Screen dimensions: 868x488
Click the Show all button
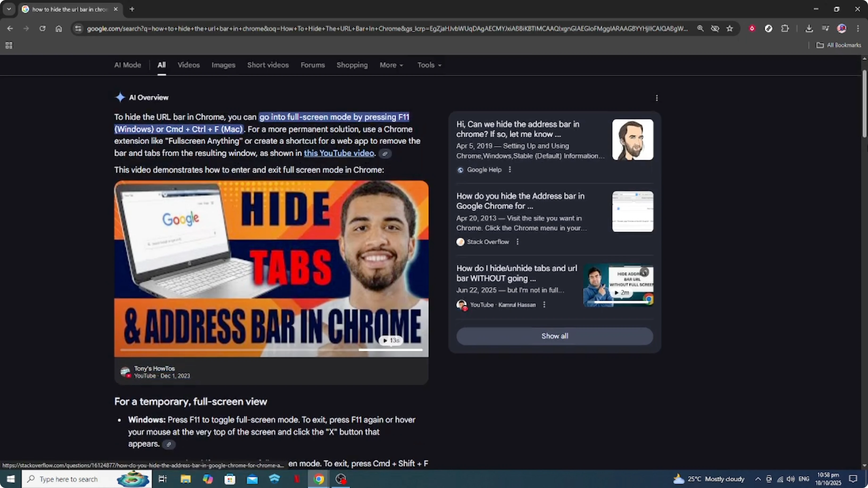pos(554,336)
